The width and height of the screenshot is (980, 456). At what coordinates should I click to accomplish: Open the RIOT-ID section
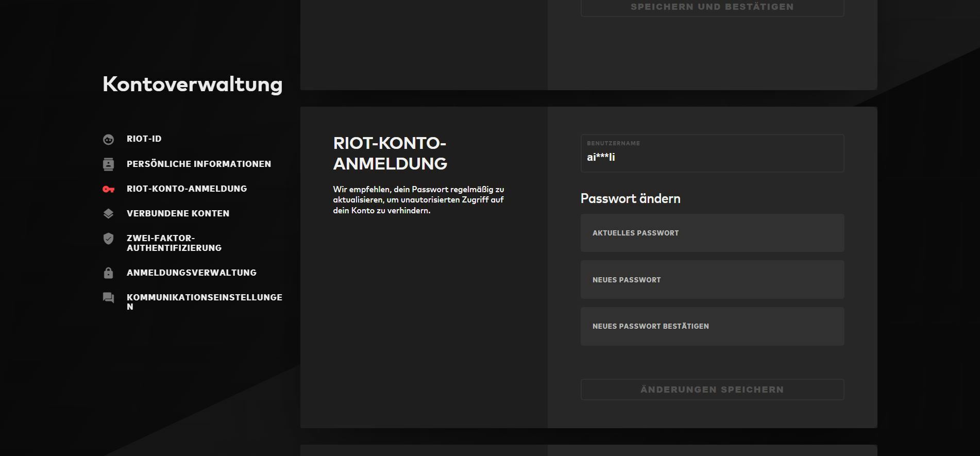click(x=144, y=139)
